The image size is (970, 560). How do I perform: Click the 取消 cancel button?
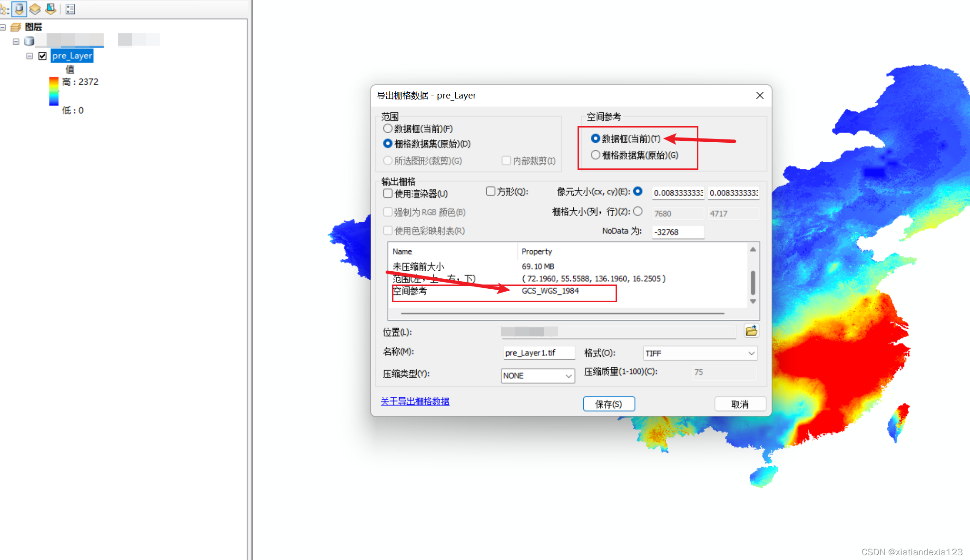click(x=740, y=404)
